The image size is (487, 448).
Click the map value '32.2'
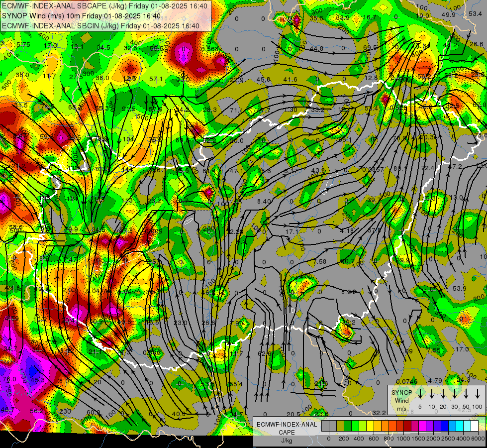(x=379, y=413)
